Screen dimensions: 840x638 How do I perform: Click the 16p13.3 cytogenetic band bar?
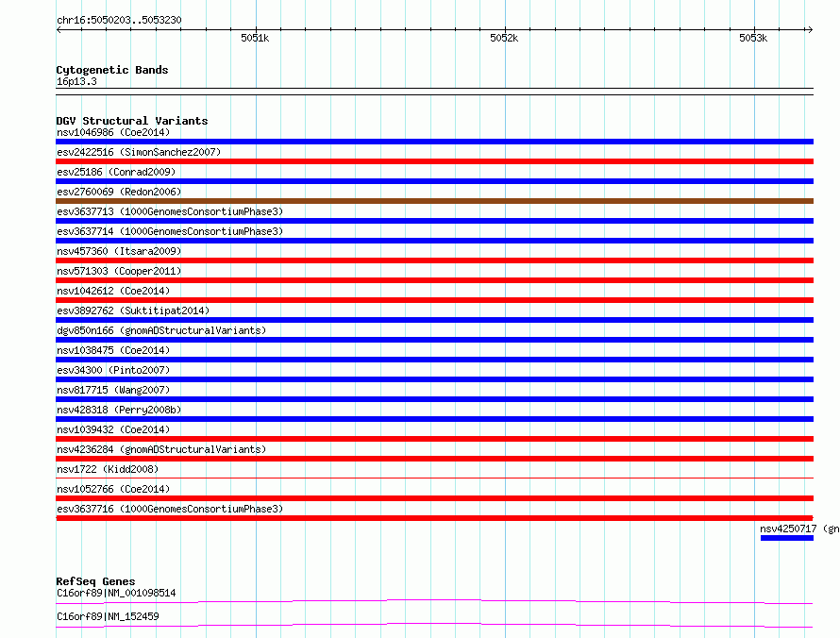click(x=434, y=92)
